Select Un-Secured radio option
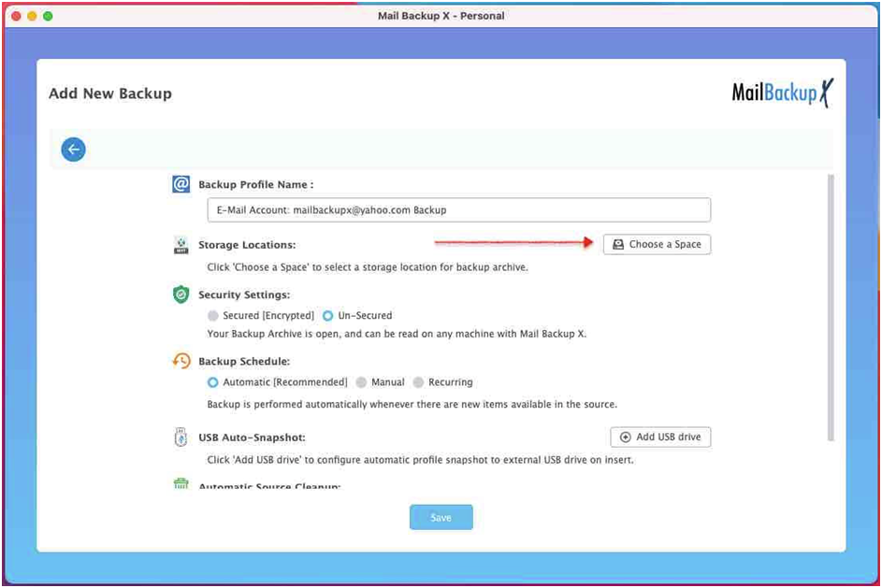Image resolution: width=882 pixels, height=588 pixels. (328, 316)
